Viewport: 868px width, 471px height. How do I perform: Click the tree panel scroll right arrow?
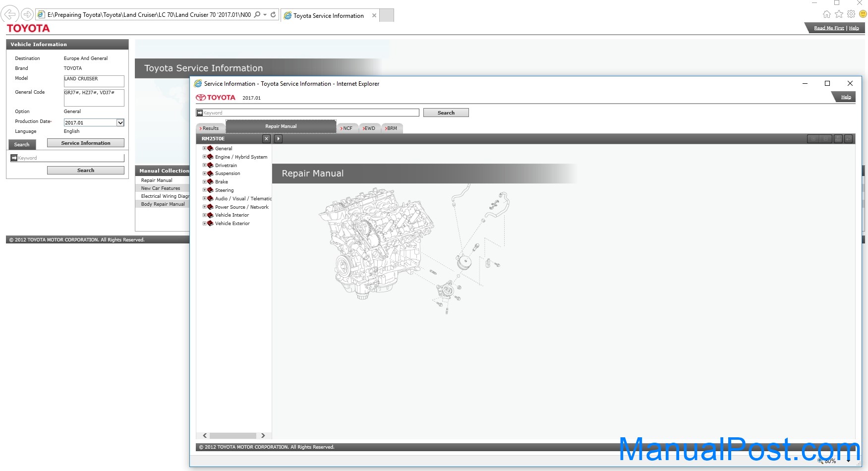coord(263,436)
